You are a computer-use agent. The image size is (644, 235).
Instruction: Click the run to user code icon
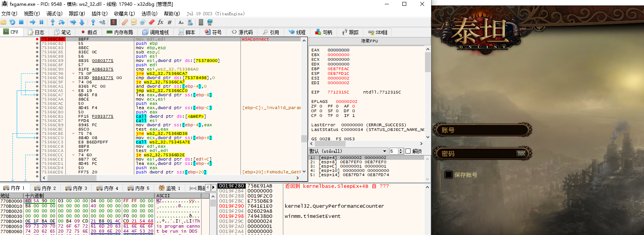click(102, 22)
